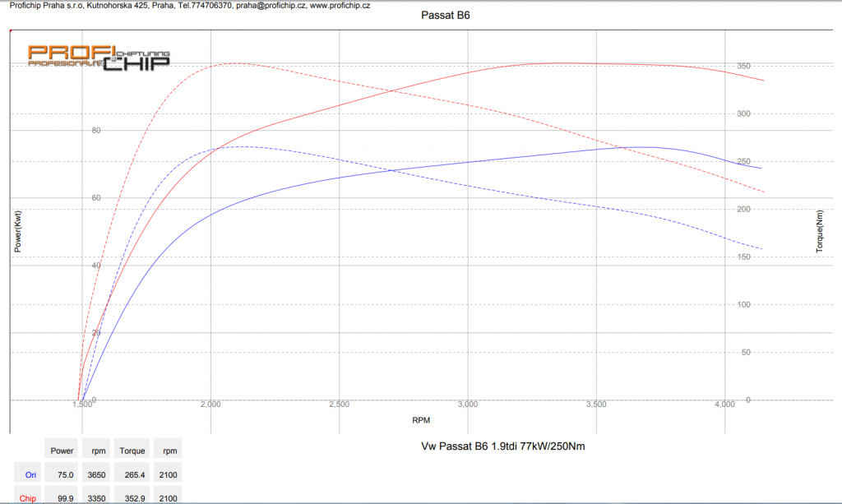Click the Profichip chiptuning logo
Image resolution: width=842 pixels, height=504 pixels.
[99, 58]
